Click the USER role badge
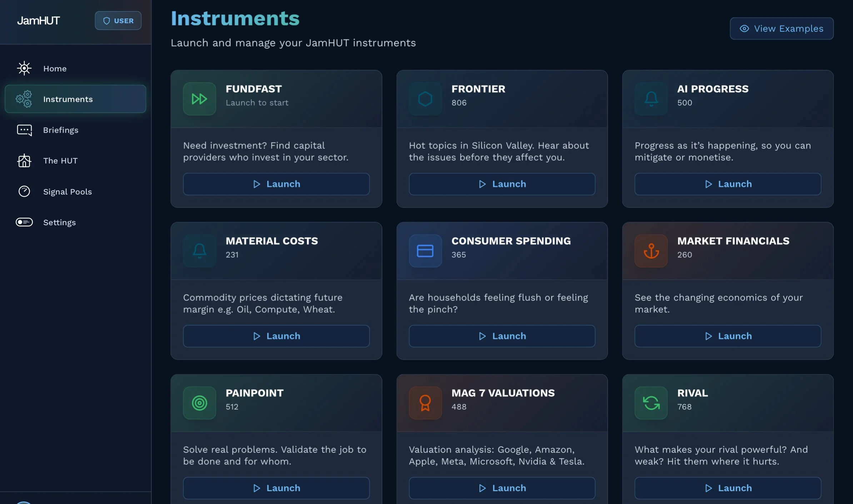Image resolution: width=853 pixels, height=504 pixels. coord(118,21)
